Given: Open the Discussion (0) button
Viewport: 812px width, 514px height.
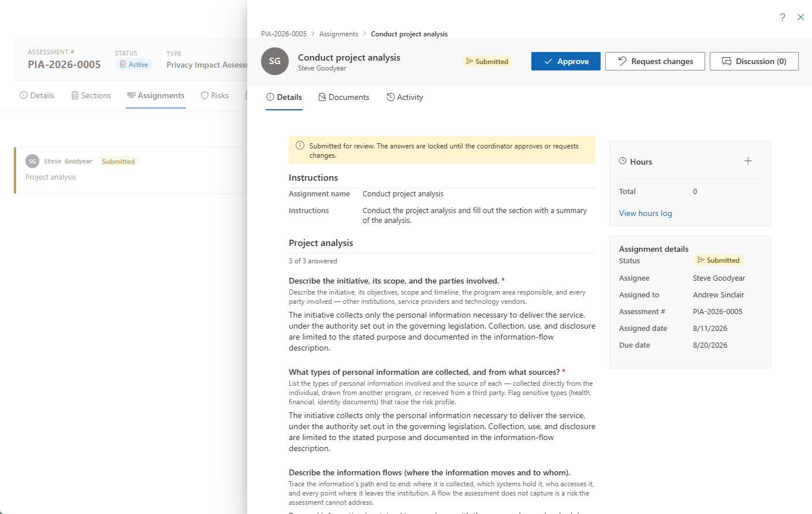Looking at the screenshot, I should point(754,61).
